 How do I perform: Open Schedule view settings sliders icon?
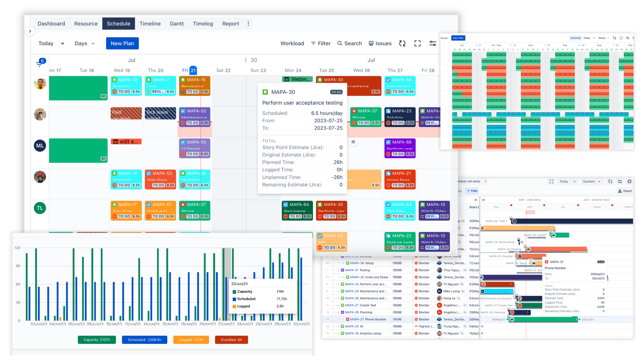tap(433, 44)
